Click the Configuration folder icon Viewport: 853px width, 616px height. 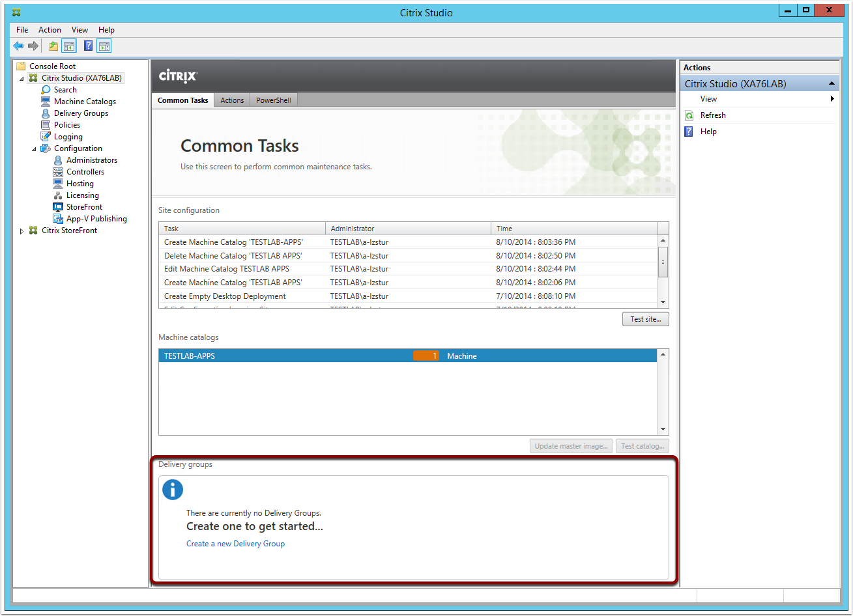click(x=46, y=148)
